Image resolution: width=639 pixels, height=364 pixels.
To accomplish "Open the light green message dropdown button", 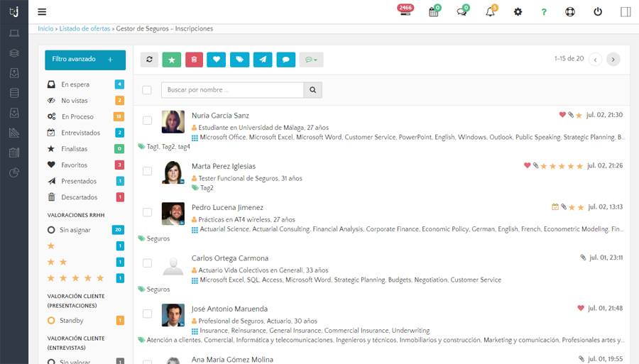I will 312,60.
